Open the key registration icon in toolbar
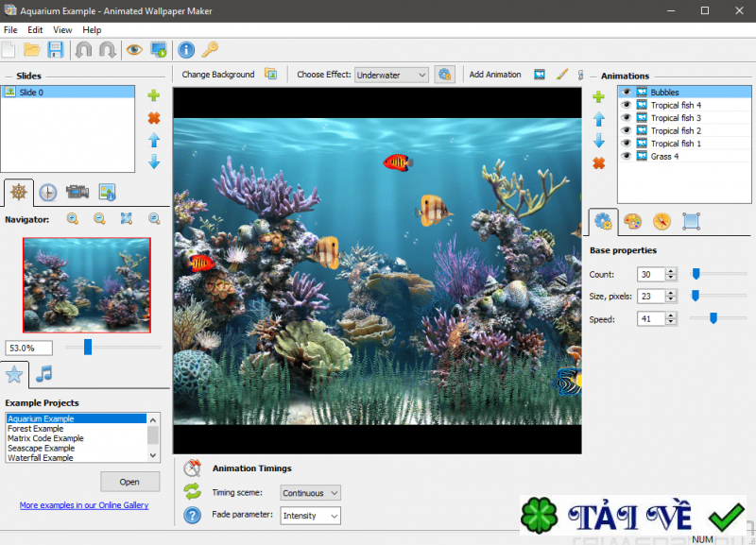The width and height of the screenshot is (756, 545). [210, 50]
